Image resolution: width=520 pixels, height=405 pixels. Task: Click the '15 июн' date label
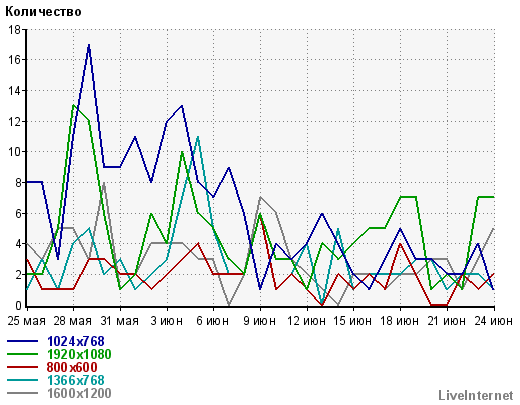[353, 321]
